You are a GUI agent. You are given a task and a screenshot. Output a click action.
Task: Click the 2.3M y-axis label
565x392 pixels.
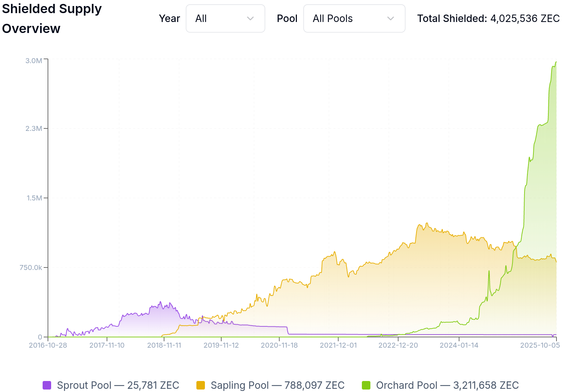[34, 128]
